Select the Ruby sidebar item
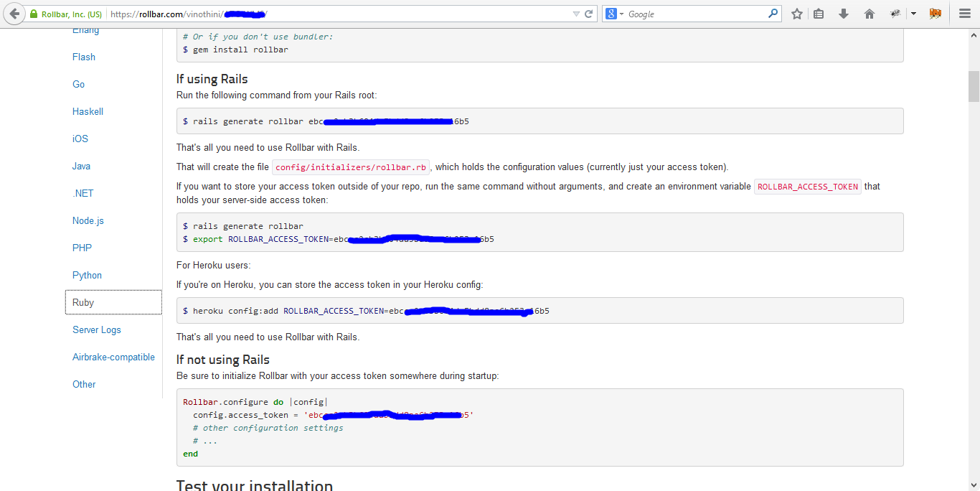This screenshot has height=491, width=980. tap(113, 302)
